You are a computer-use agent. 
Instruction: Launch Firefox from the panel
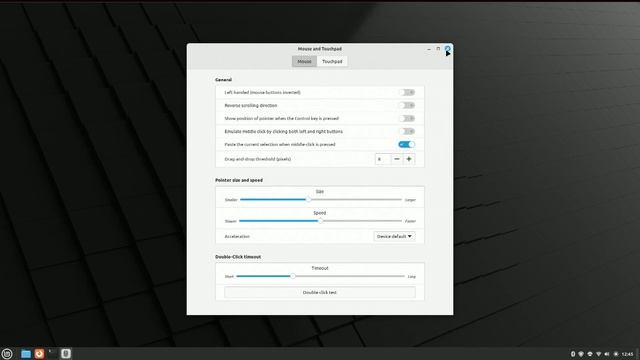39,353
